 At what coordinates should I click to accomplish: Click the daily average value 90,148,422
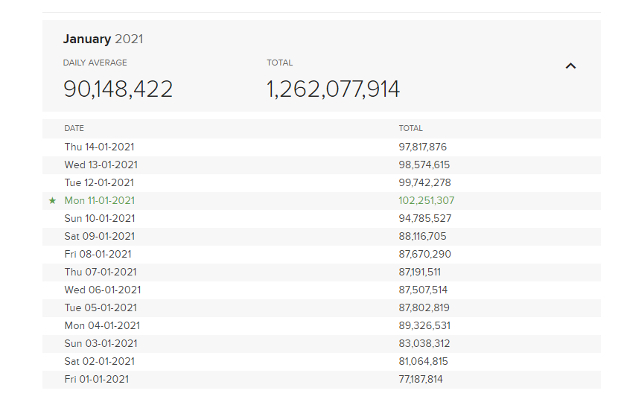(x=118, y=89)
